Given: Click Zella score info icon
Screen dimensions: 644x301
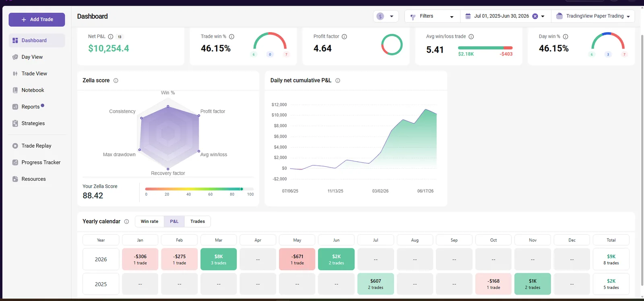Looking at the screenshot, I should click(116, 80).
